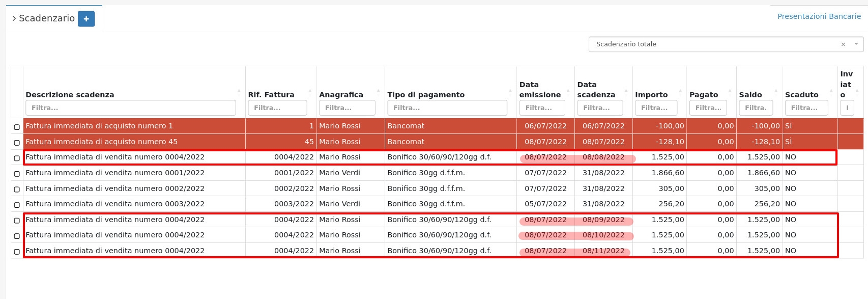Sort by Scaduto column header
This screenshot has width=868, height=299.
click(801, 95)
